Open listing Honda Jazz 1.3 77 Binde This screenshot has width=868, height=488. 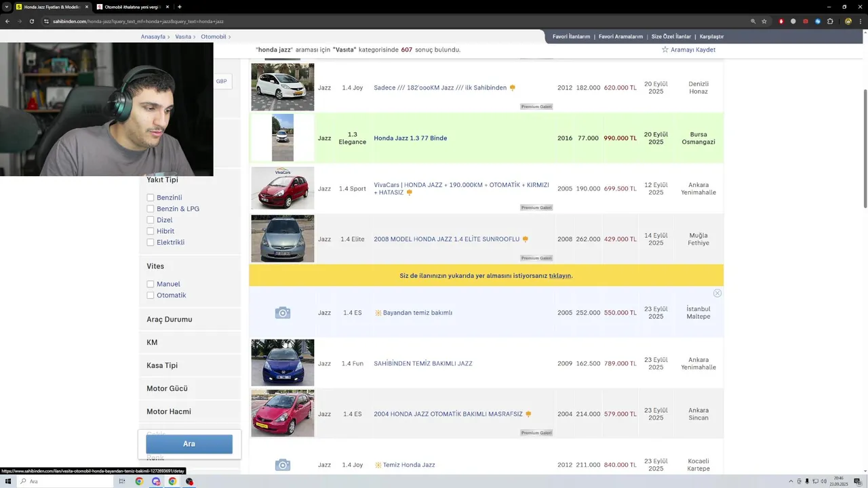coord(410,138)
